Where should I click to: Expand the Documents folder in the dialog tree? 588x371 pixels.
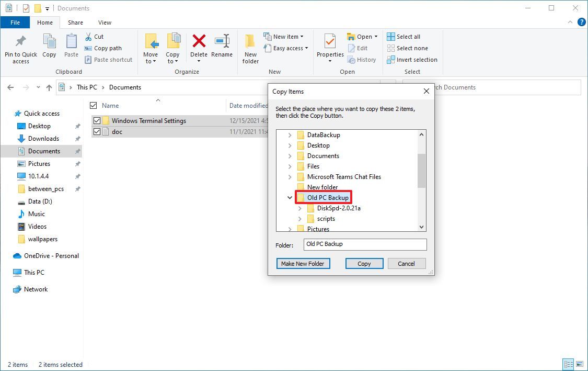(x=290, y=156)
